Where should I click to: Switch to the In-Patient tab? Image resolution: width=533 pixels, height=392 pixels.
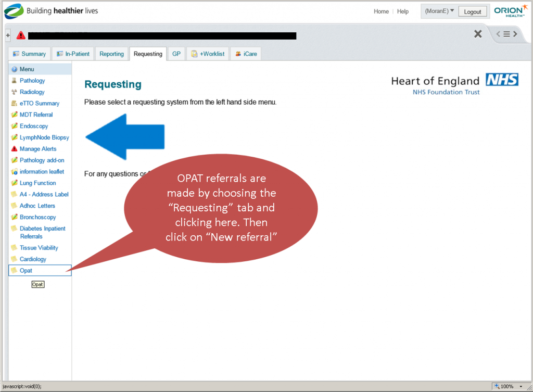click(73, 54)
